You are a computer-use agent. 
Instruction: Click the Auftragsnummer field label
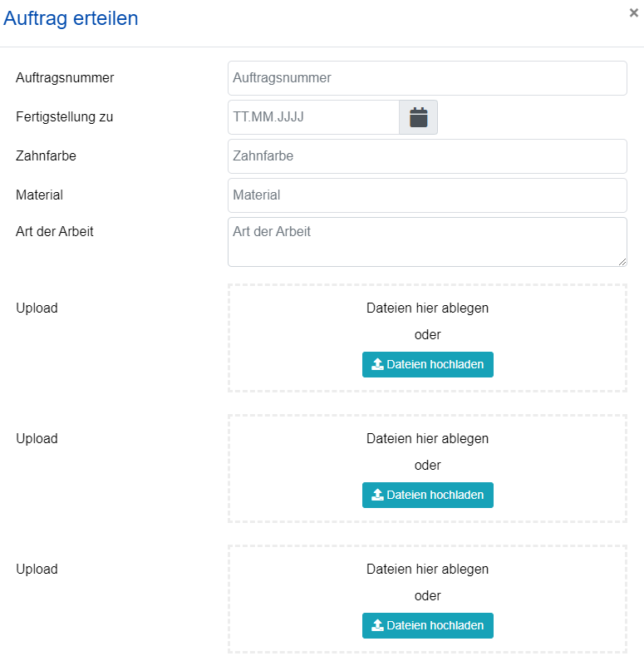point(65,78)
